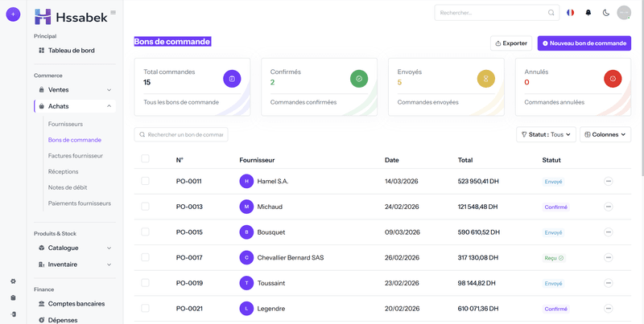Image resolution: width=644 pixels, height=324 pixels.
Task: Go to Factures fournisseur in sidebar
Action: click(x=76, y=156)
